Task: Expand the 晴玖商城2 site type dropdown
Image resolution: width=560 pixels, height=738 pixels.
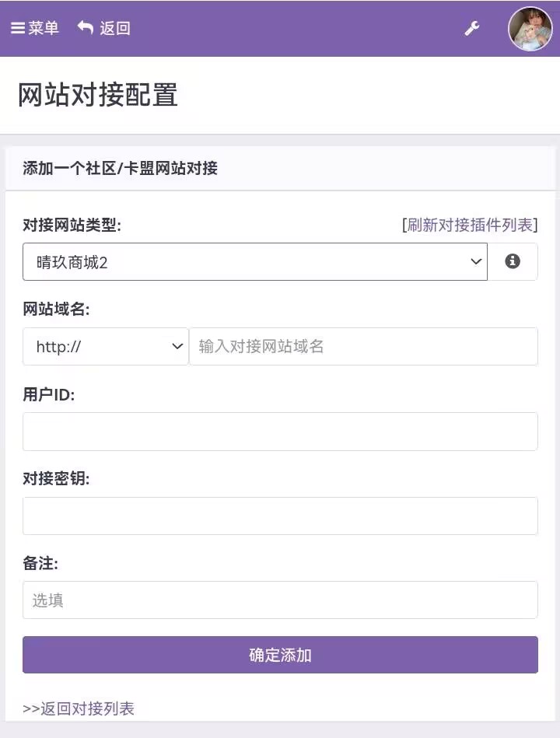Action: point(254,262)
